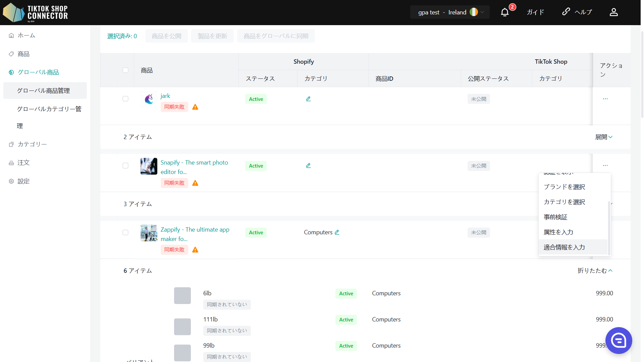Click the orders icon in sidebar
This screenshot has width=644, height=362.
(11, 163)
